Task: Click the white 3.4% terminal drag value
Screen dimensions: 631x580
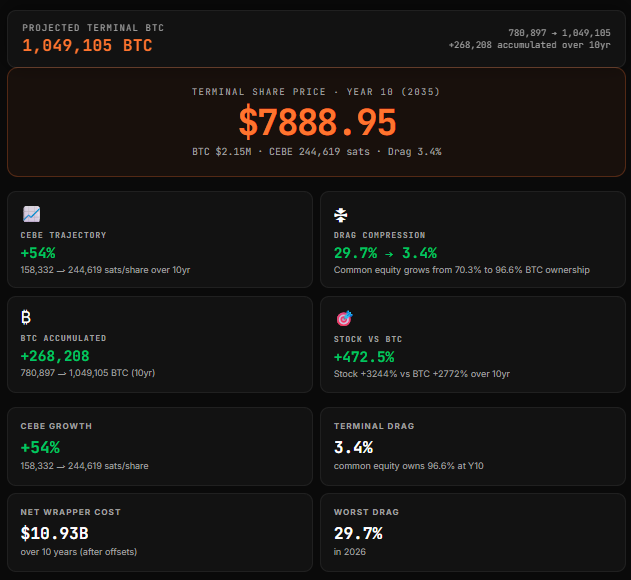Action: pos(353,447)
